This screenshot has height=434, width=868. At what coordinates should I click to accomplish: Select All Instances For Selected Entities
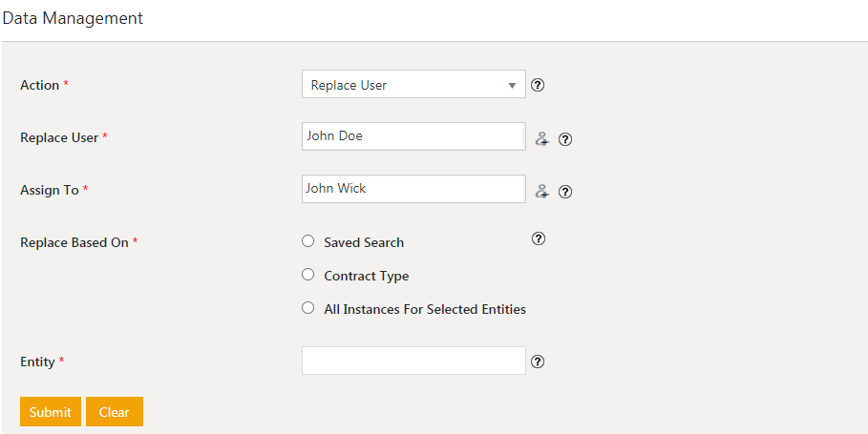(x=307, y=308)
